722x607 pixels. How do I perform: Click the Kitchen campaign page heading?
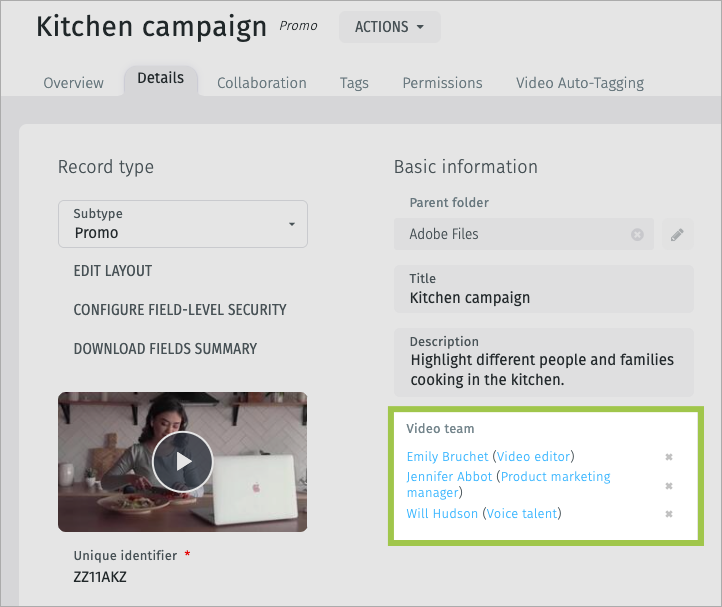click(151, 27)
